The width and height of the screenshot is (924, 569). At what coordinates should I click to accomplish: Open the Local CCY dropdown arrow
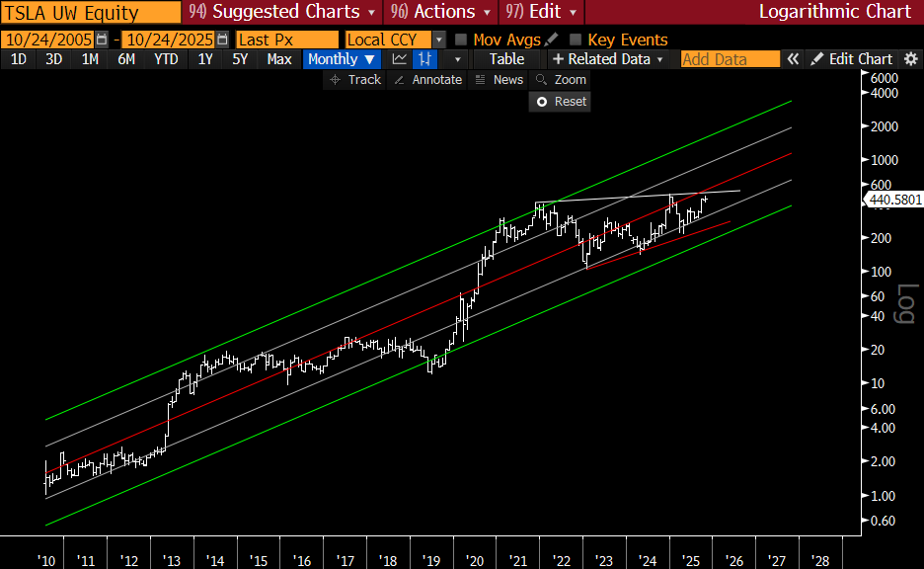pos(438,40)
